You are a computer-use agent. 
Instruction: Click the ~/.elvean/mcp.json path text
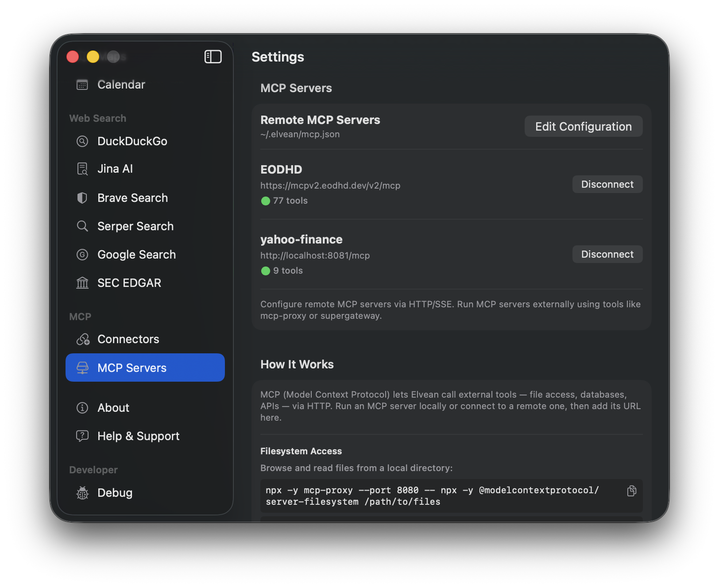click(300, 134)
